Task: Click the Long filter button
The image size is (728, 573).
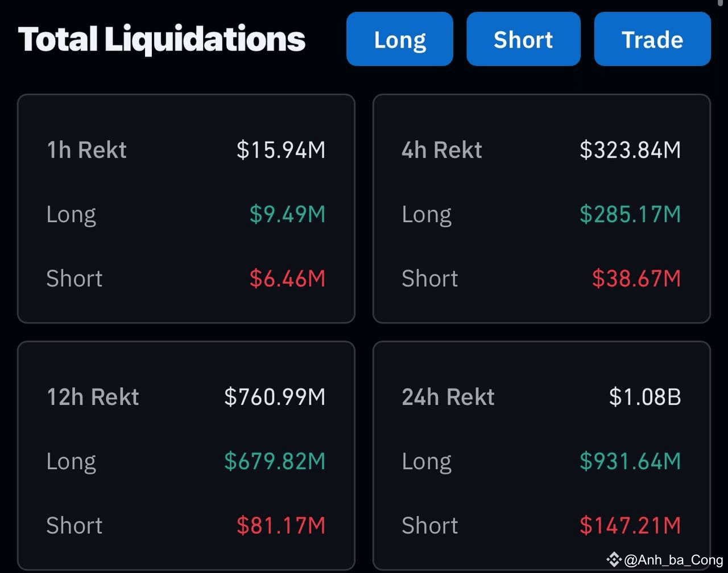Action: [x=399, y=39]
